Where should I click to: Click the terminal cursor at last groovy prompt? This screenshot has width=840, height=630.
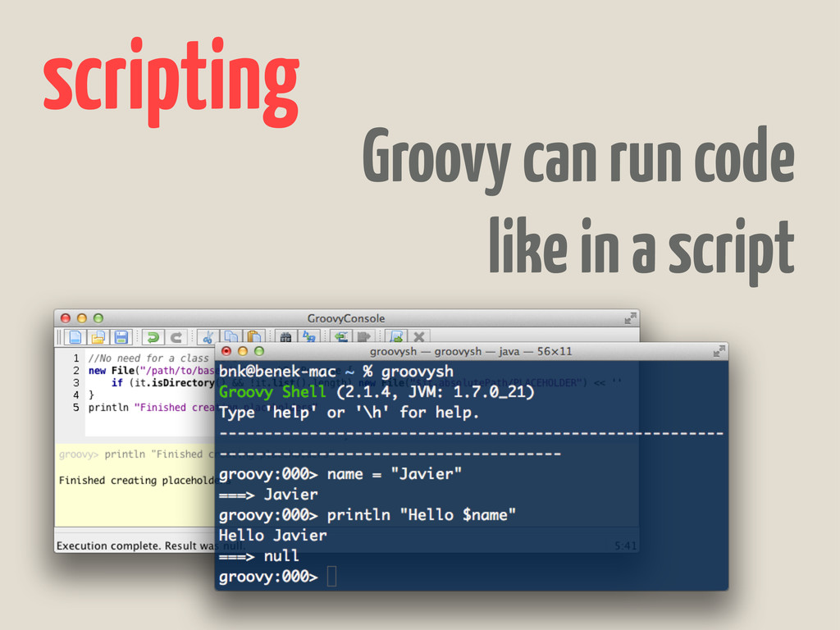[331, 577]
